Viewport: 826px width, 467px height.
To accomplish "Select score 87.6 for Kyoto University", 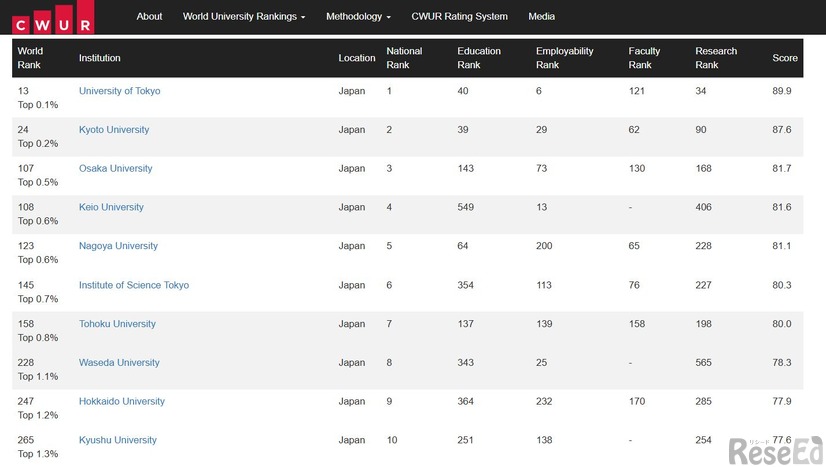I will coord(782,130).
